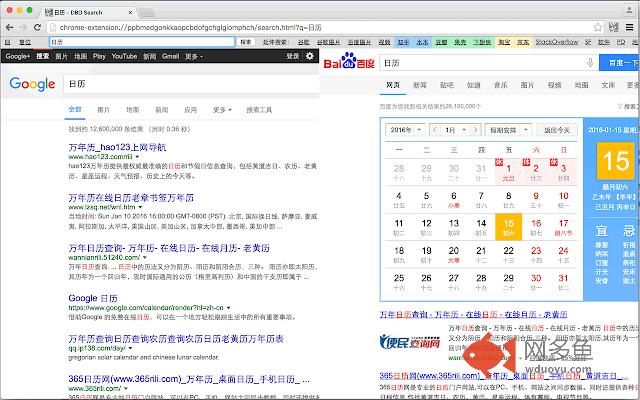Select Baidu 视频 tab
Viewport: 640px width, 400px height.
click(x=554, y=85)
